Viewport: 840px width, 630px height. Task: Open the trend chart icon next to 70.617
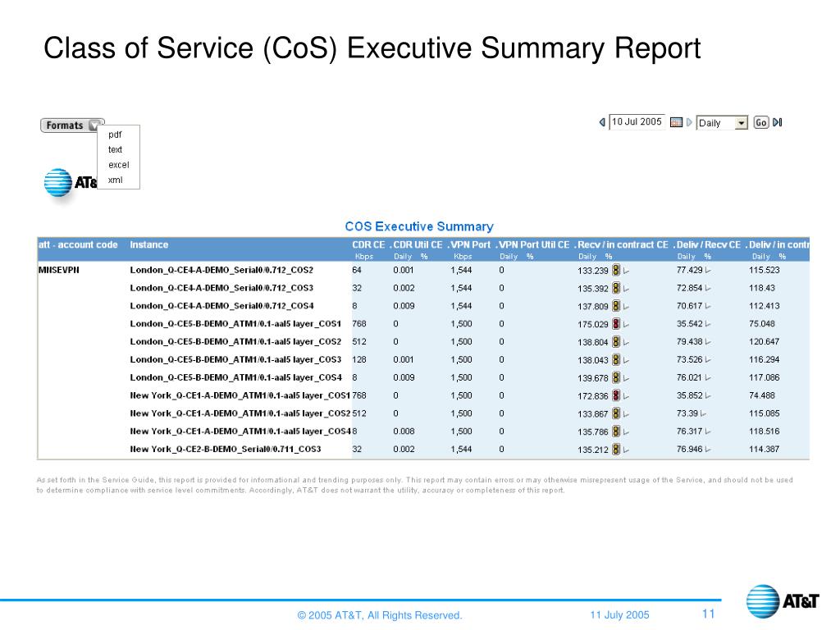point(708,307)
